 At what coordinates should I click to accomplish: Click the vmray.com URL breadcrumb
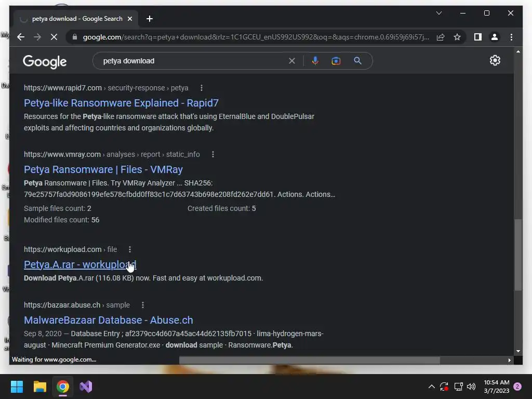click(112, 154)
